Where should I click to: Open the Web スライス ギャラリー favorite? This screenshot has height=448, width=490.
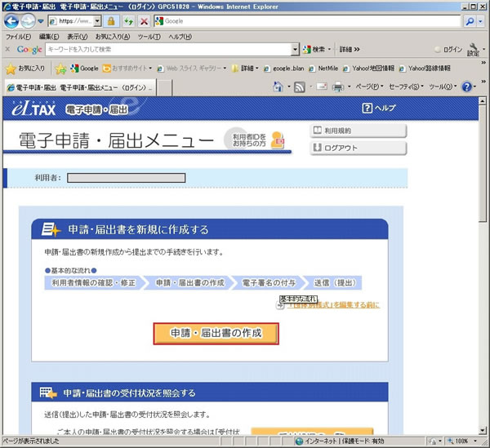(192, 69)
